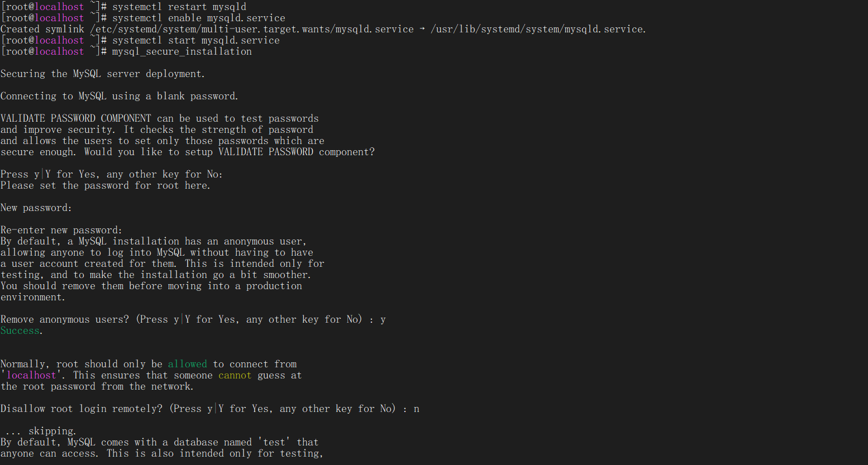Click the 'VALIDATE PASSWORD COMPONENT' heading text
The height and width of the screenshot is (465, 868).
[x=75, y=118]
